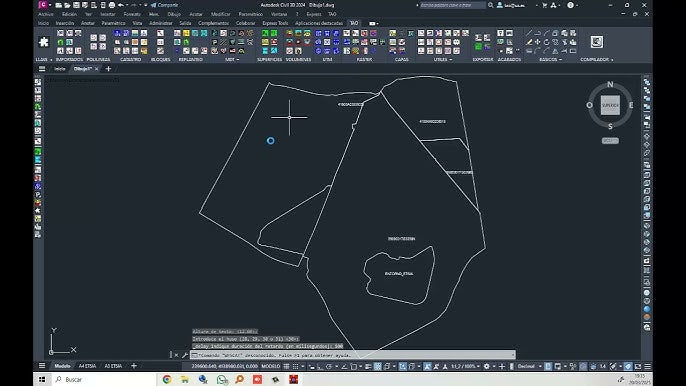Click the Save icon in quick access toolbar
686x386 pixels.
76,5
